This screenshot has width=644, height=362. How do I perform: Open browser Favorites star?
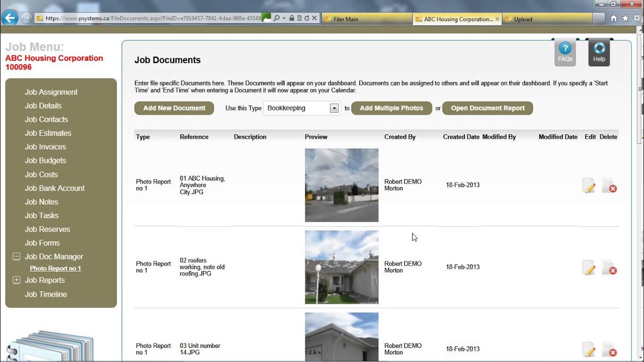[x=625, y=19]
